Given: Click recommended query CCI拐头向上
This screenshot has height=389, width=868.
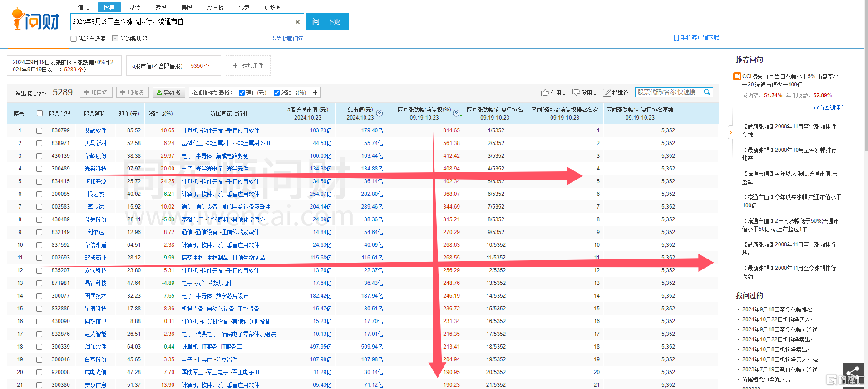Looking at the screenshot, I should tap(790, 80).
